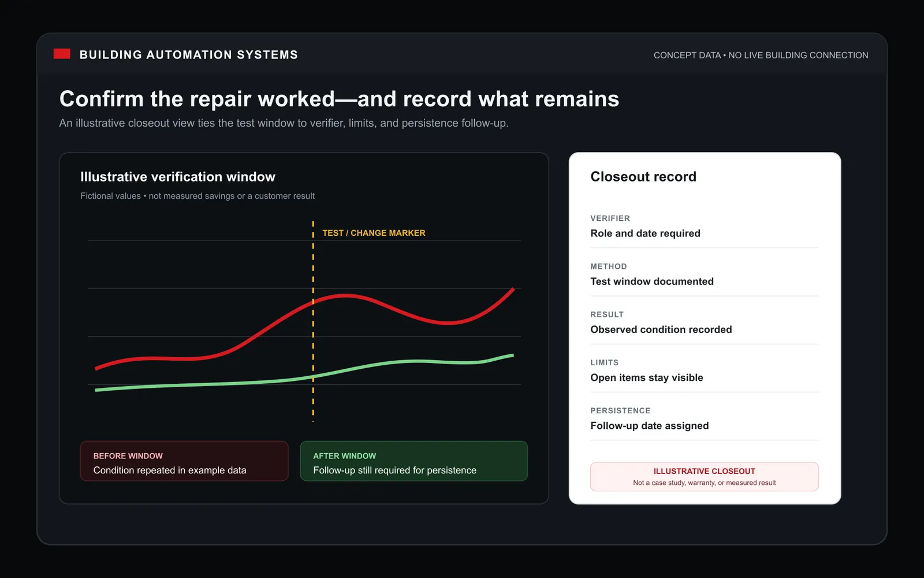Click the dashed Test / Change Marker line
The height and width of the screenshot is (578, 924).
tap(313, 321)
